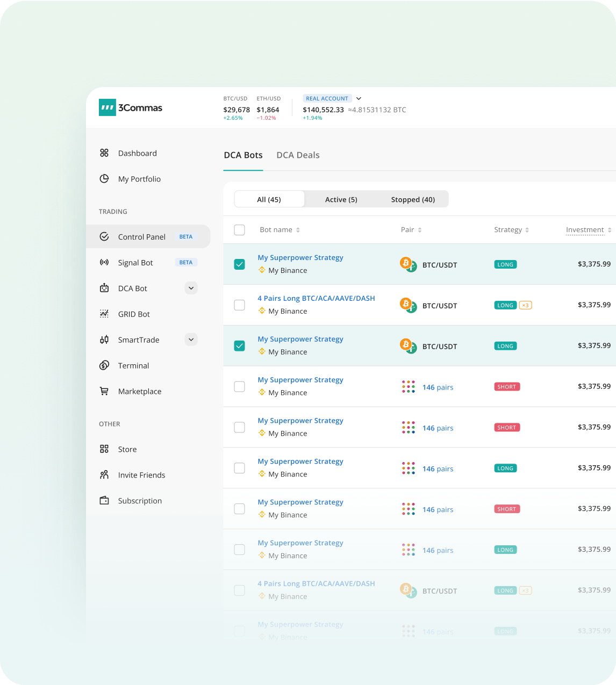
Task: Open the 146 pairs link
Action: click(438, 387)
